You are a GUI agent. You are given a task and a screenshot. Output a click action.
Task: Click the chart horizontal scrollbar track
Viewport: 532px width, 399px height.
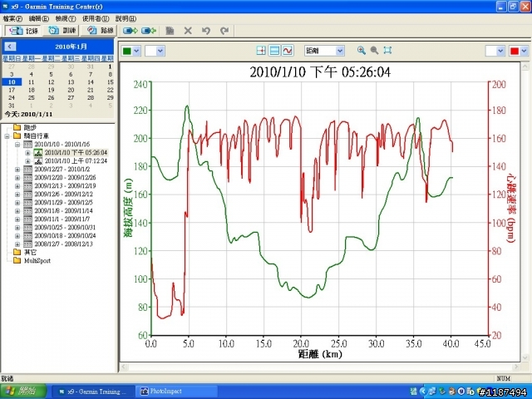pos(319,367)
